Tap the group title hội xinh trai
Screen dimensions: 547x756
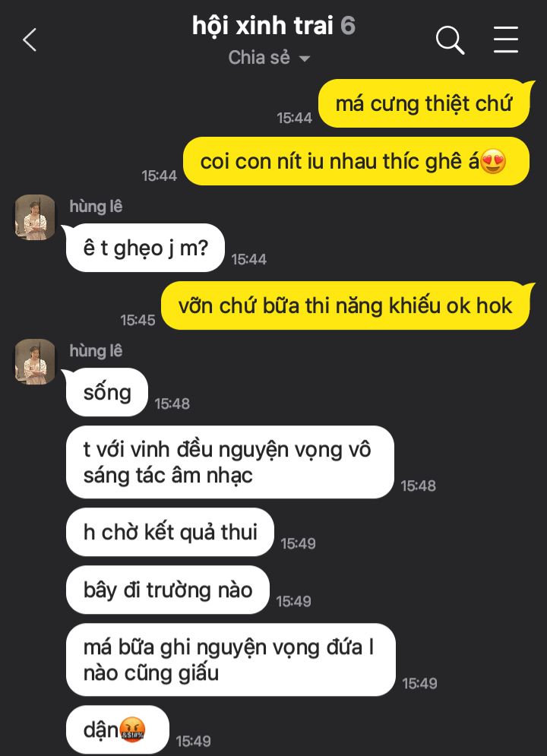point(263,26)
